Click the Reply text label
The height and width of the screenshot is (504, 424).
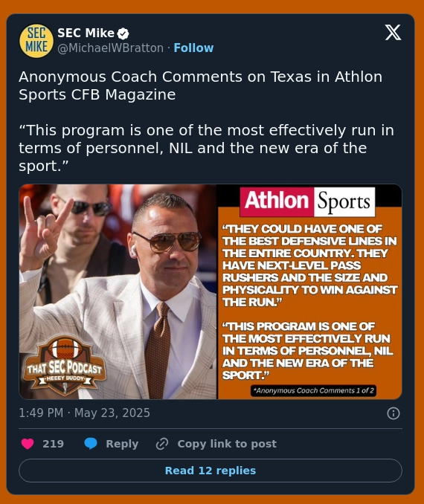122,444
